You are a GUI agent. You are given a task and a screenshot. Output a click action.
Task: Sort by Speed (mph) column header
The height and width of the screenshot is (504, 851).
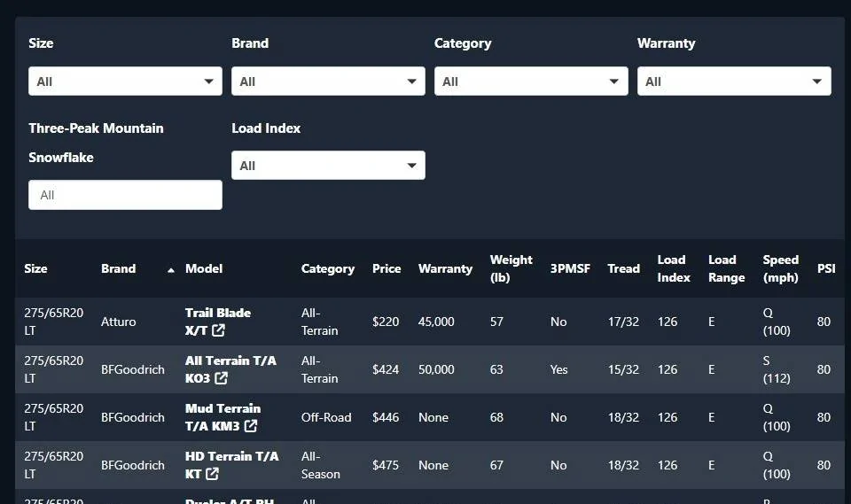click(780, 268)
